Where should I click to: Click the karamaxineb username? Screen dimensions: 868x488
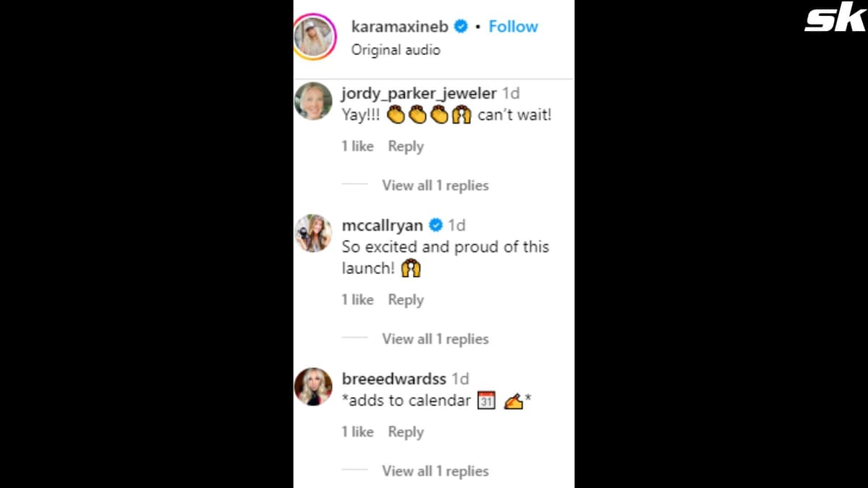click(399, 27)
